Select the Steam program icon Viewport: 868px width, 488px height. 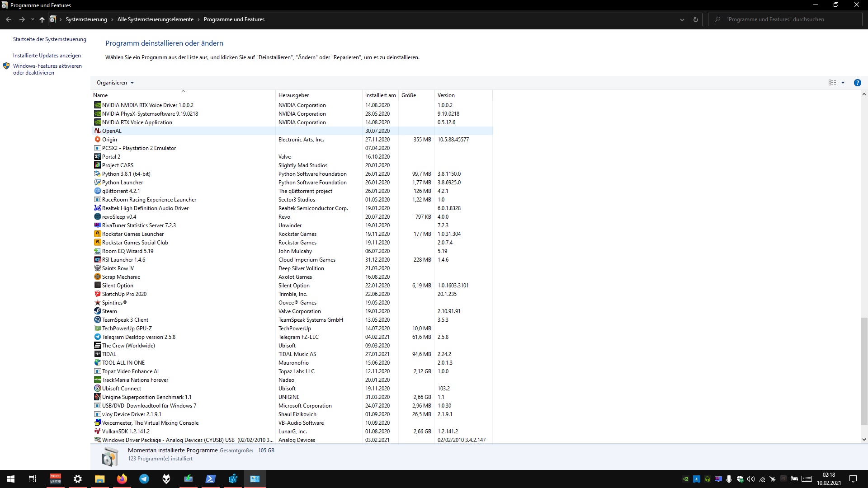[x=97, y=311]
